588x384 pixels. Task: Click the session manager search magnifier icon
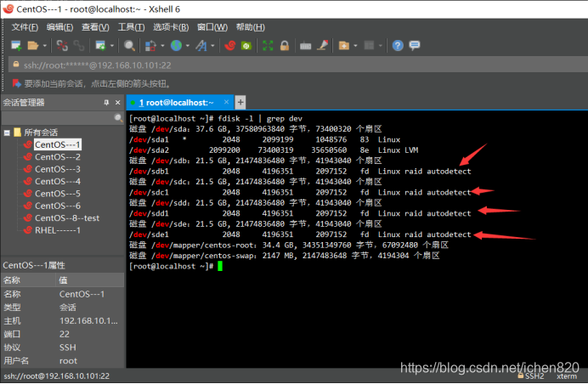(118, 118)
